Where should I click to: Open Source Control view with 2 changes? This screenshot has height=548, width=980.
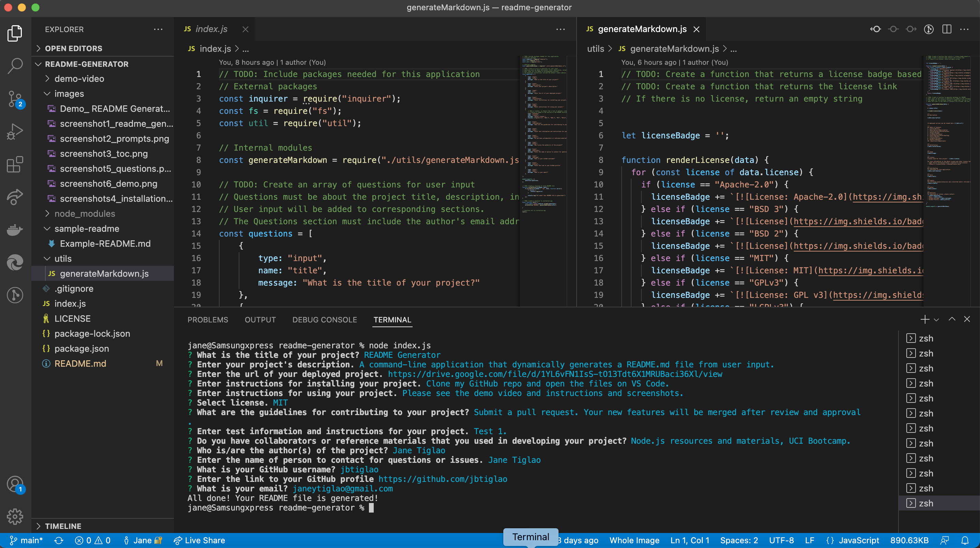click(15, 99)
